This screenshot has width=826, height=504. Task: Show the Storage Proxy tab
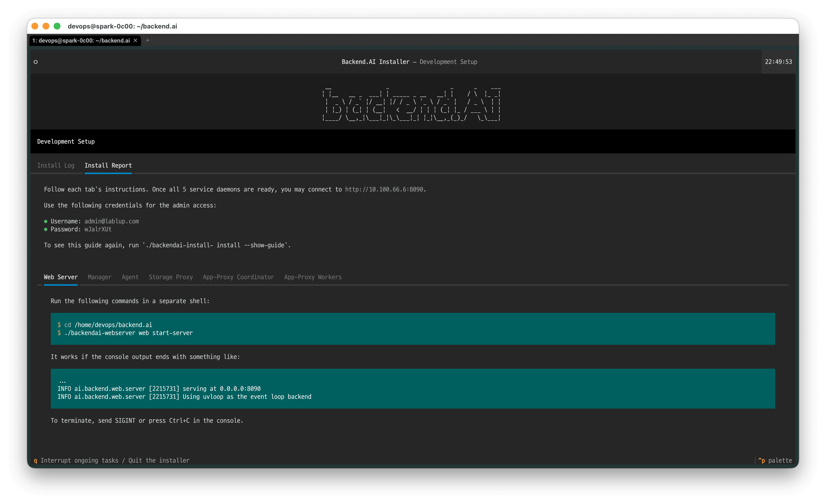pos(171,277)
